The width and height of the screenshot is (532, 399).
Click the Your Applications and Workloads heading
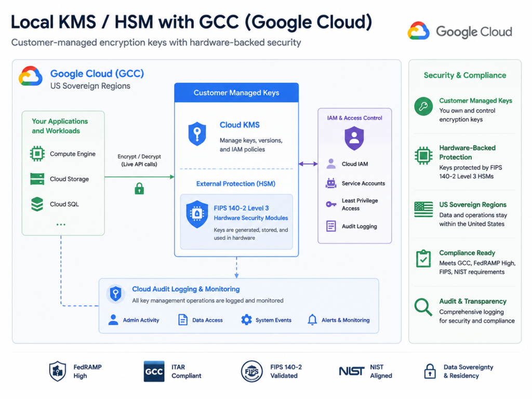coord(60,126)
